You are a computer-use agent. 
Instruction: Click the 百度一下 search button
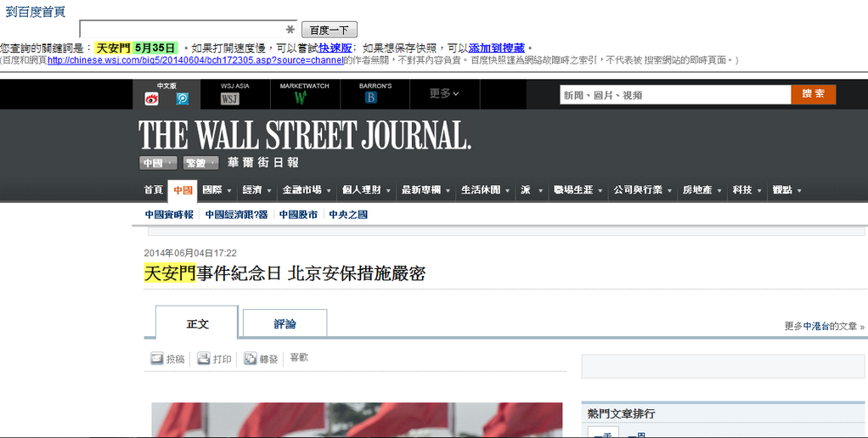pos(330,30)
